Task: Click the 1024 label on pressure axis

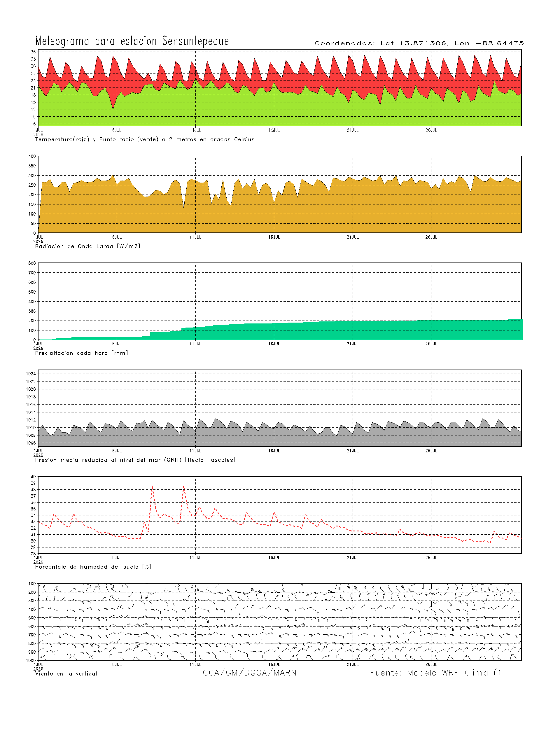Action: click(x=31, y=374)
